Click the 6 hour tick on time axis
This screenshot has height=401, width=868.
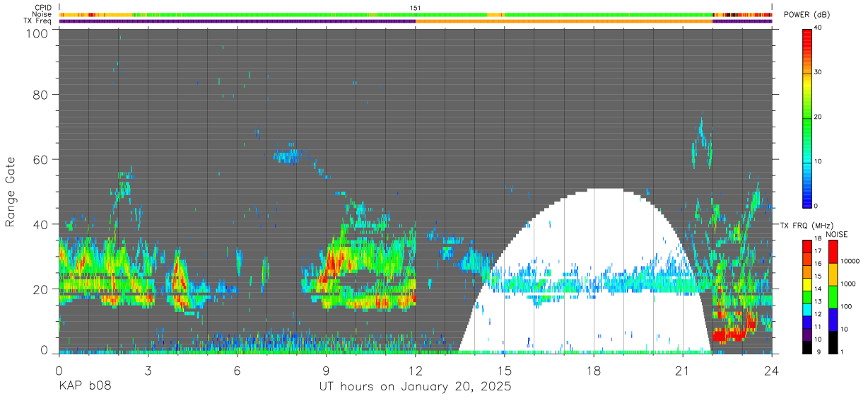237,370
